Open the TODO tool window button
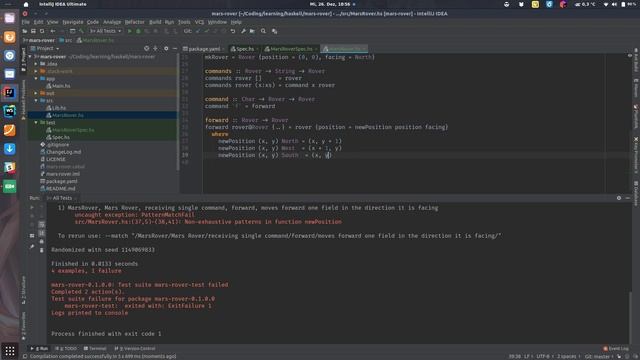The height and width of the screenshot is (360, 640). pos(66,349)
